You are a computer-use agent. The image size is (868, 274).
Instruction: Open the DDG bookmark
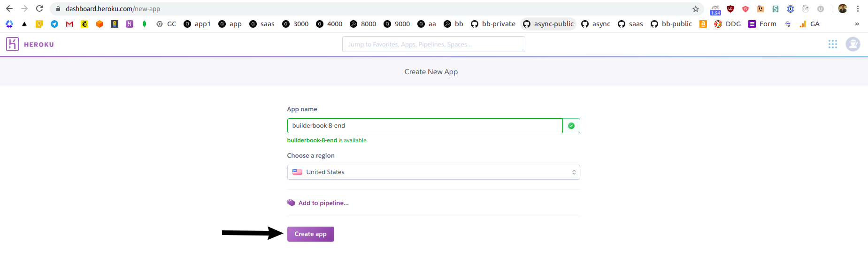(x=728, y=24)
